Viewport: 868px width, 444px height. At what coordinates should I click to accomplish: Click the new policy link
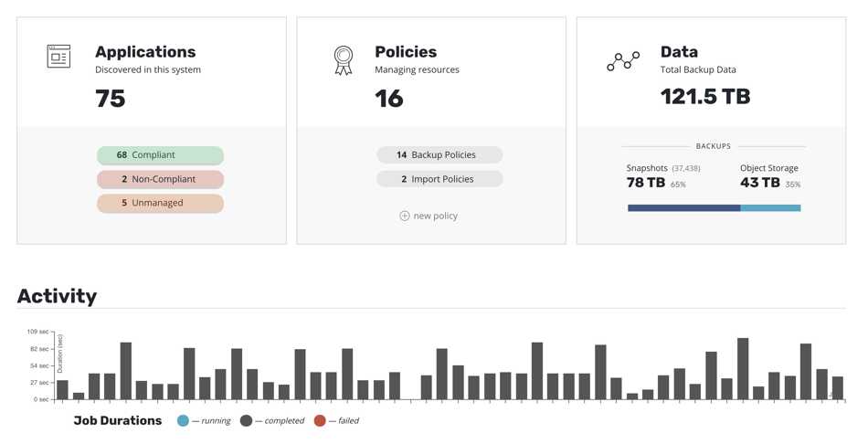(x=435, y=216)
